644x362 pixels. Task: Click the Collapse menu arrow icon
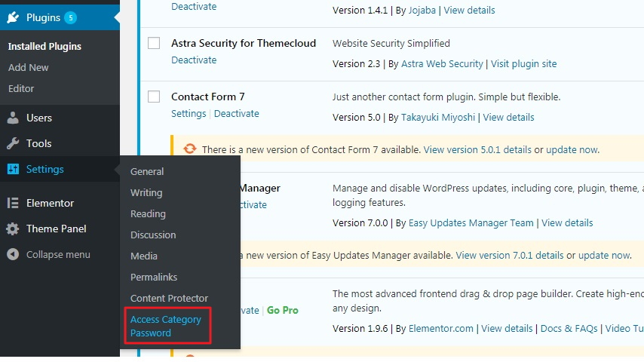coord(13,254)
